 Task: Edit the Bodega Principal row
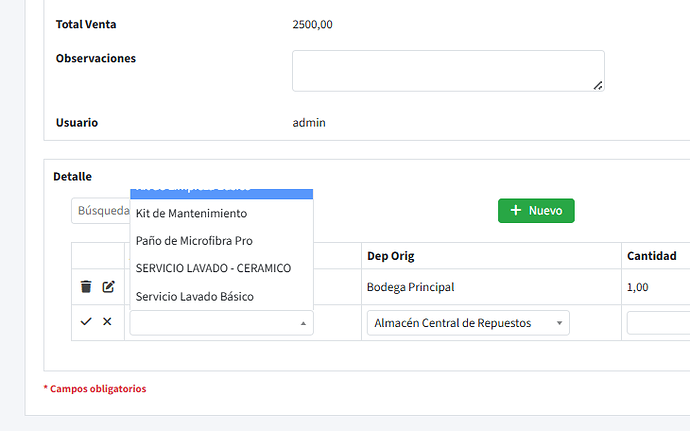108,287
